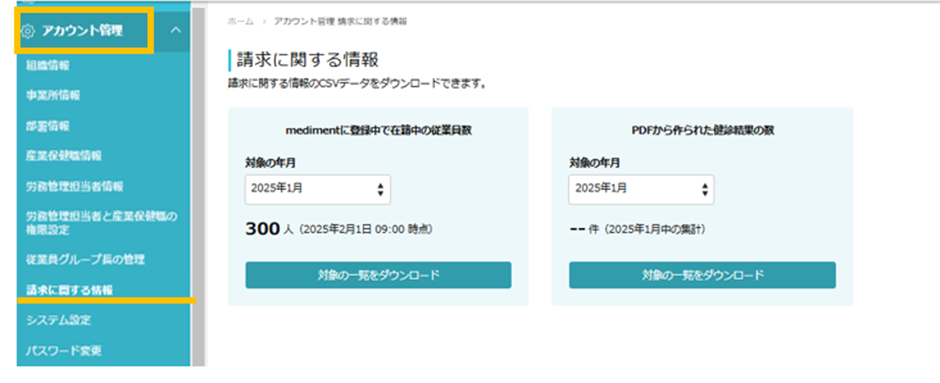Open 労務管理担当者と産業保健職の権限設定
940x383 pixels.
pos(101,222)
